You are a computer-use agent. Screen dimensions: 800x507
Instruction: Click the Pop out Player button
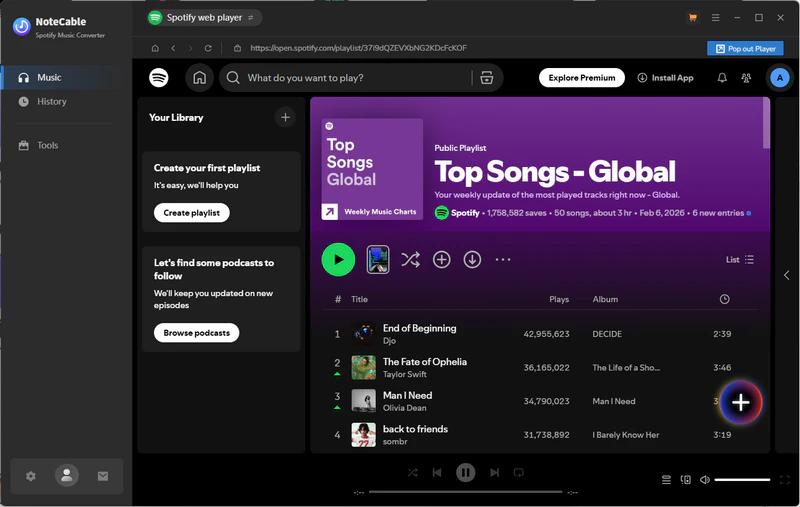[745, 48]
